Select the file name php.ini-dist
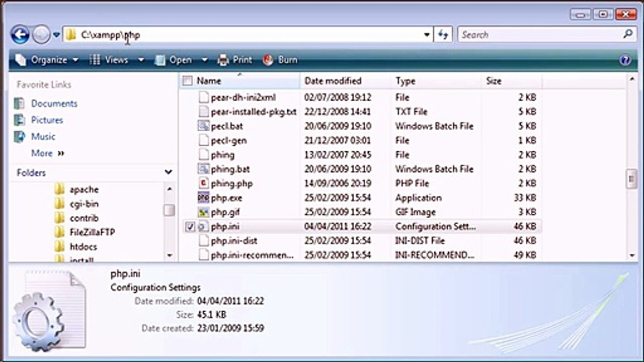 pyautogui.click(x=234, y=241)
